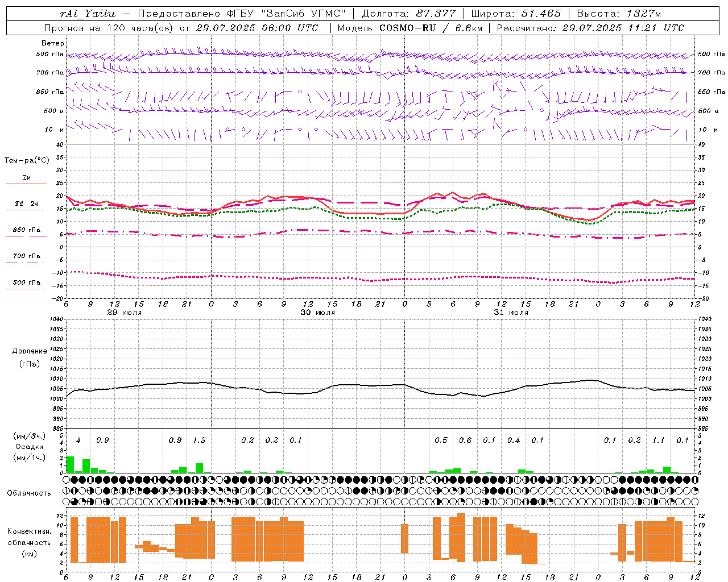728x582 pixels.
Task: Click the precipitation total value 0.4
Action: click(x=514, y=440)
